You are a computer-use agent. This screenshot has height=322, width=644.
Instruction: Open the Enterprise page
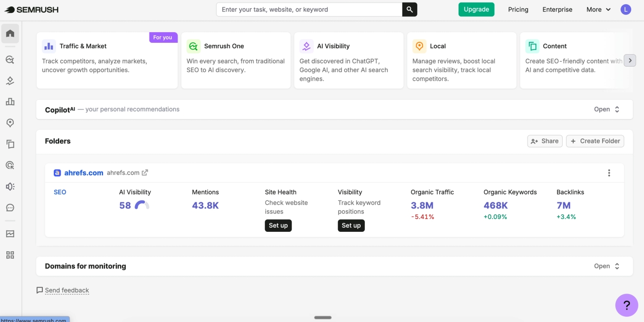pos(557,10)
